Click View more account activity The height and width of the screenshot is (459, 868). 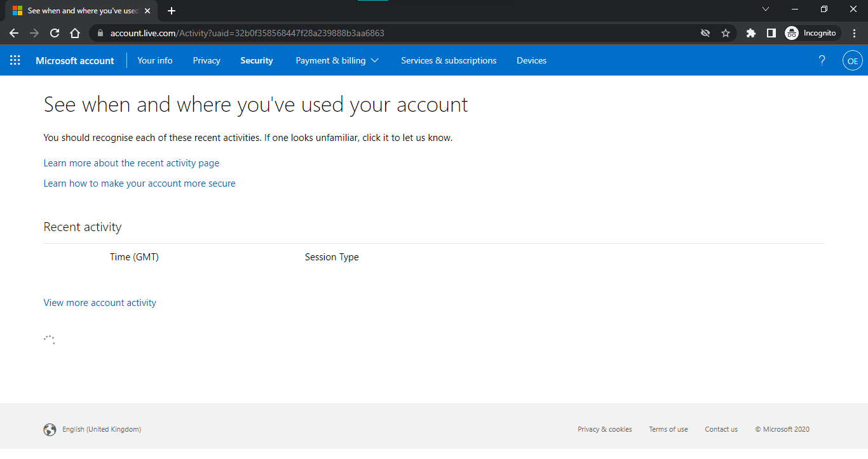pos(100,303)
